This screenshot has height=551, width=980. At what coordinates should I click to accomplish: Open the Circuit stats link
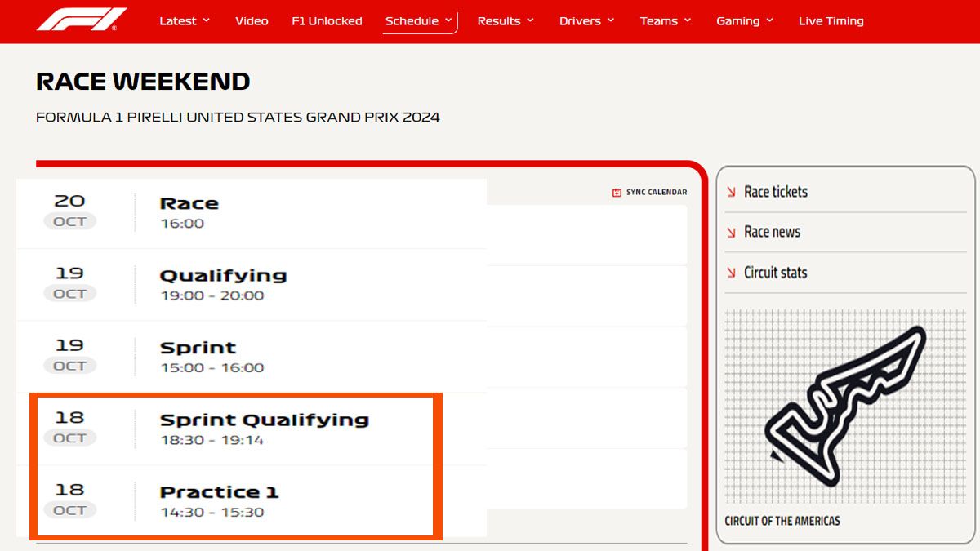click(775, 273)
